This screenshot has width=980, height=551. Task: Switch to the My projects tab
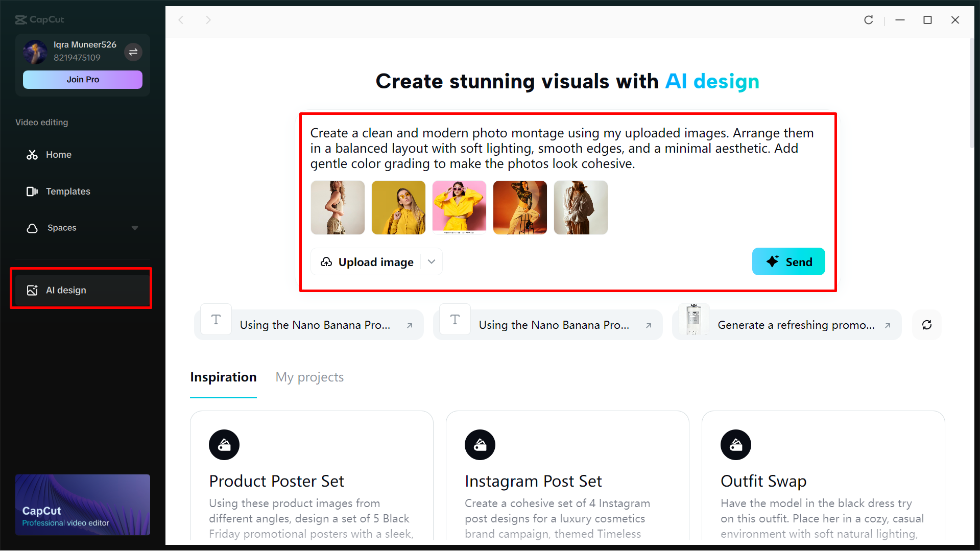(x=309, y=377)
